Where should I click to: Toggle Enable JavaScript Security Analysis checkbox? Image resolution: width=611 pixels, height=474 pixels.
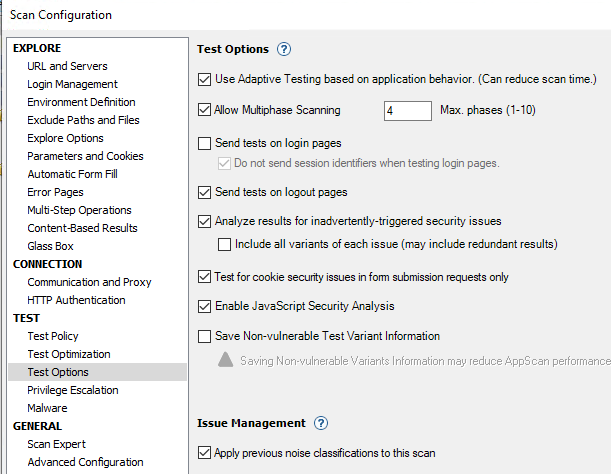(x=205, y=306)
